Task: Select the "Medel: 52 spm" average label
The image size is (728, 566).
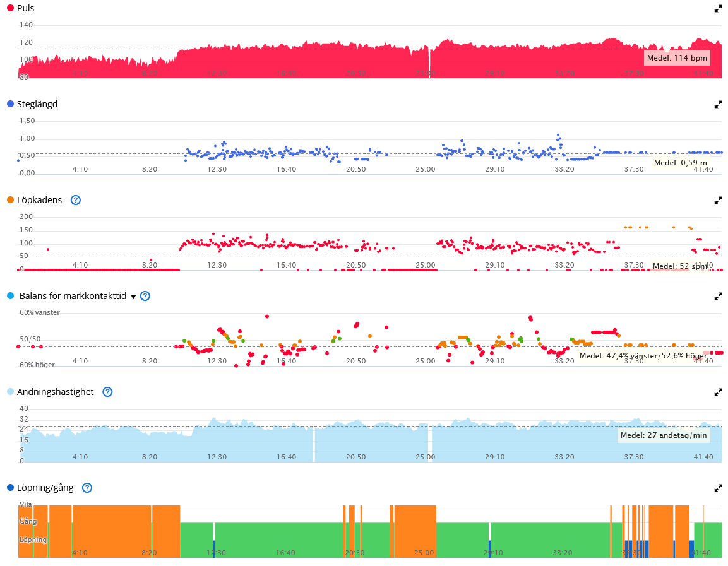Action: point(680,266)
